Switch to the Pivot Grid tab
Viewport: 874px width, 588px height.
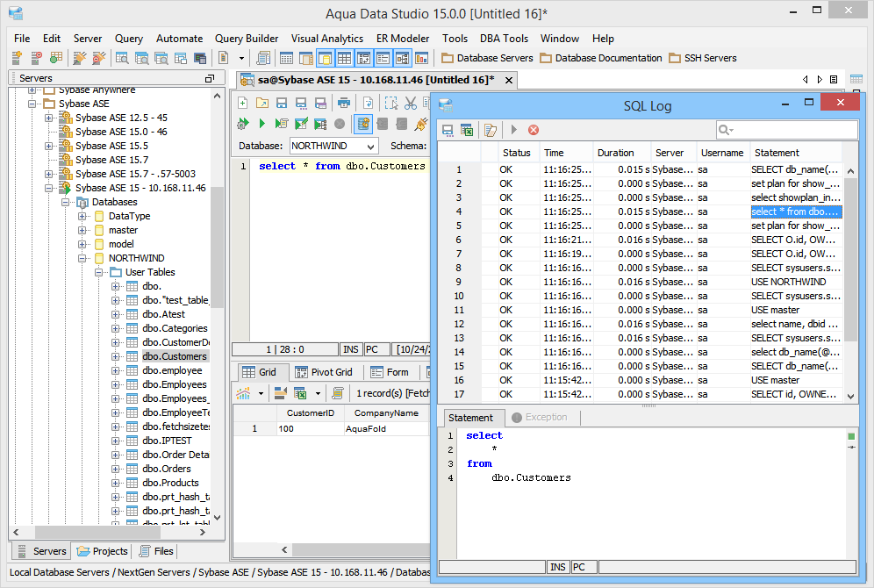click(324, 372)
